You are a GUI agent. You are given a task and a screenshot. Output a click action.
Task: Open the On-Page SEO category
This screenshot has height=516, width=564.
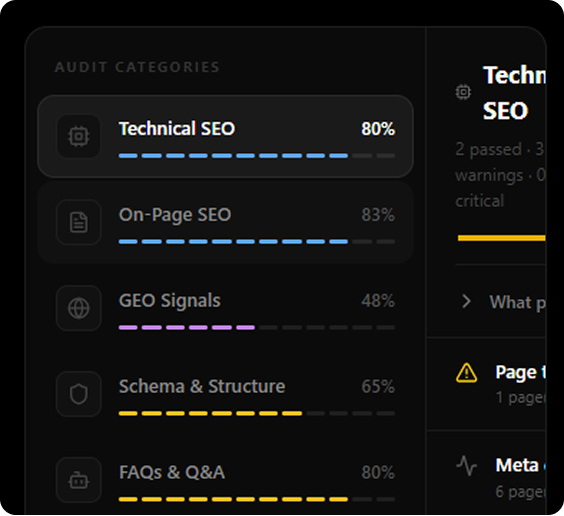coord(226,222)
